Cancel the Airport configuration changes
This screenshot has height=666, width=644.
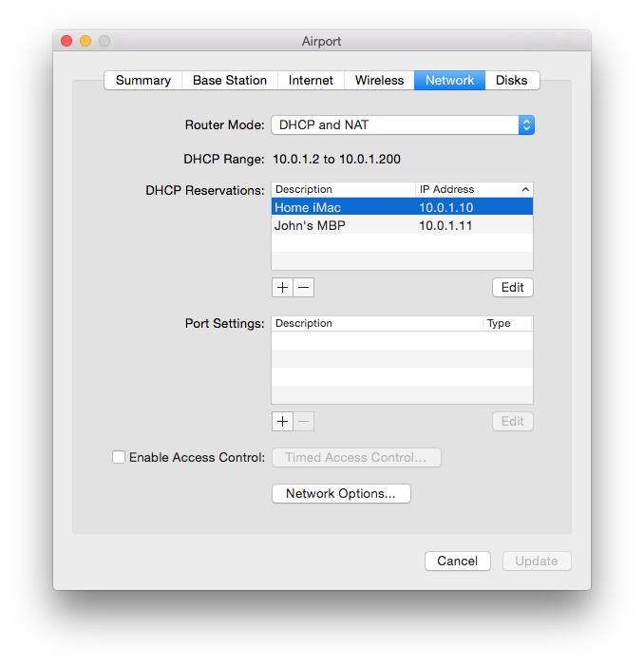click(x=457, y=561)
